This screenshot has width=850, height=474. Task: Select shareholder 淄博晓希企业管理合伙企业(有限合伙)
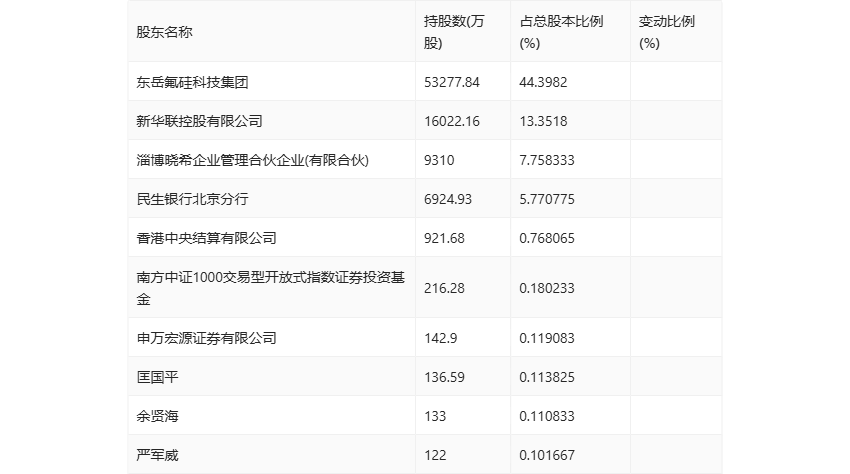click(x=253, y=160)
